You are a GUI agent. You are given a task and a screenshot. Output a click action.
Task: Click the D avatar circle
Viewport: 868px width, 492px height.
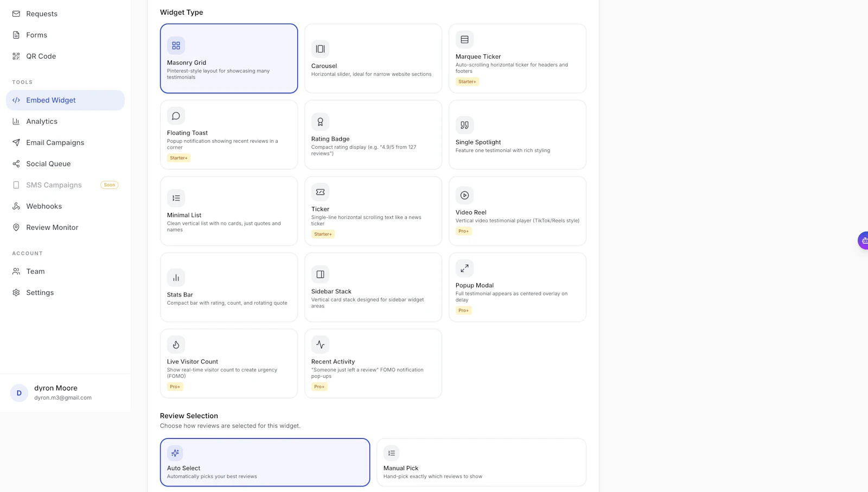19,393
